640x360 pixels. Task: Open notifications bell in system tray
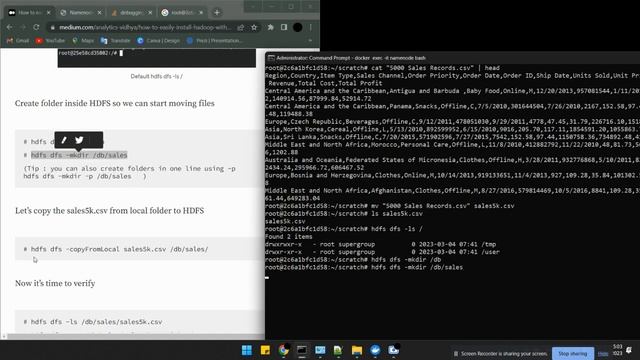[x=629, y=350]
